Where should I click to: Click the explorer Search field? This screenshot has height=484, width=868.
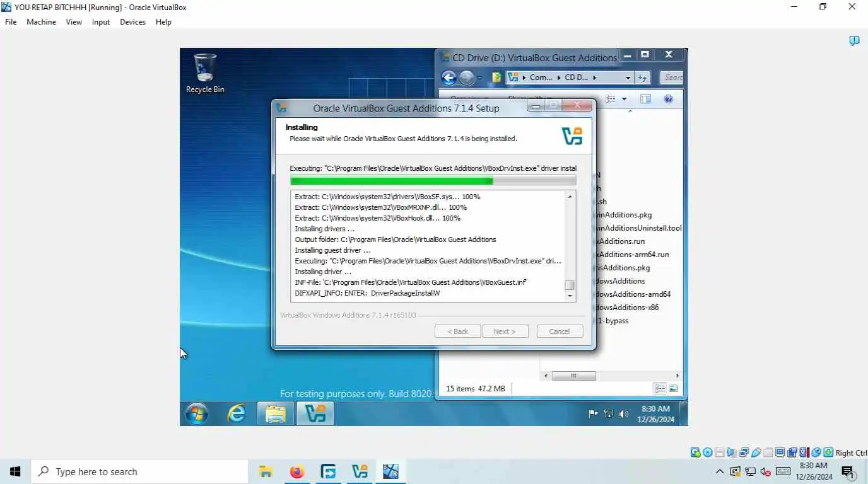(x=672, y=78)
